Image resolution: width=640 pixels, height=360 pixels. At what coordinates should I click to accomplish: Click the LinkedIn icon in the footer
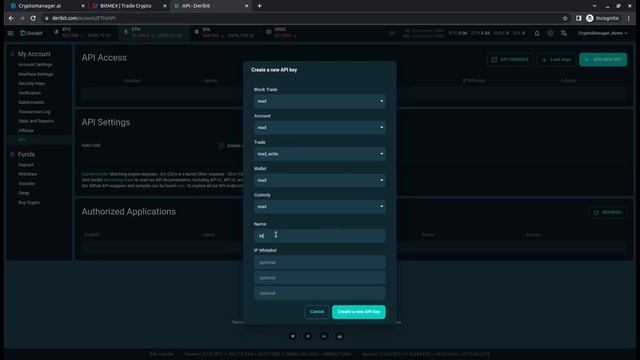pyautogui.click(x=324, y=336)
